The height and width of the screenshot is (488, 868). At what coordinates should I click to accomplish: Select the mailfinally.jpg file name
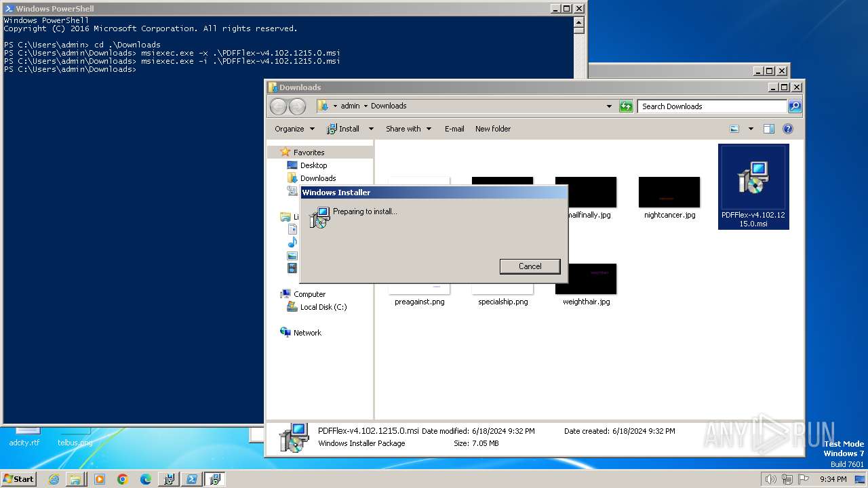tap(589, 215)
